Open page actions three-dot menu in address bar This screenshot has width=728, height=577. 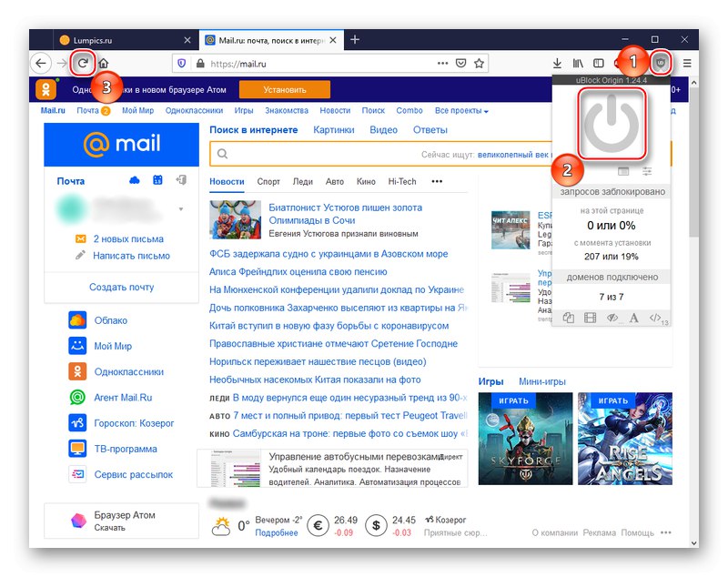tap(442, 63)
